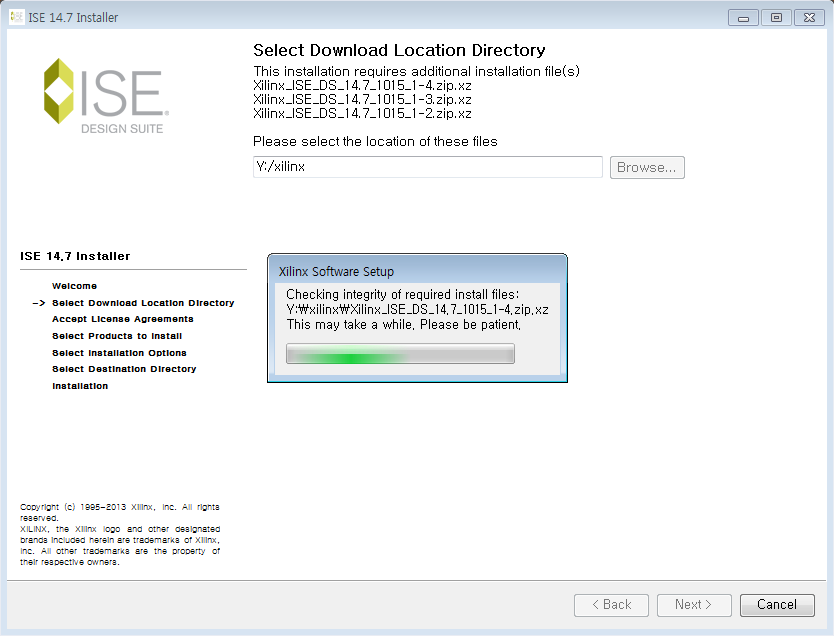The width and height of the screenshot is (834, 636).
Task: Click the integrity check progress bar
Action: (x=400, y=354)
